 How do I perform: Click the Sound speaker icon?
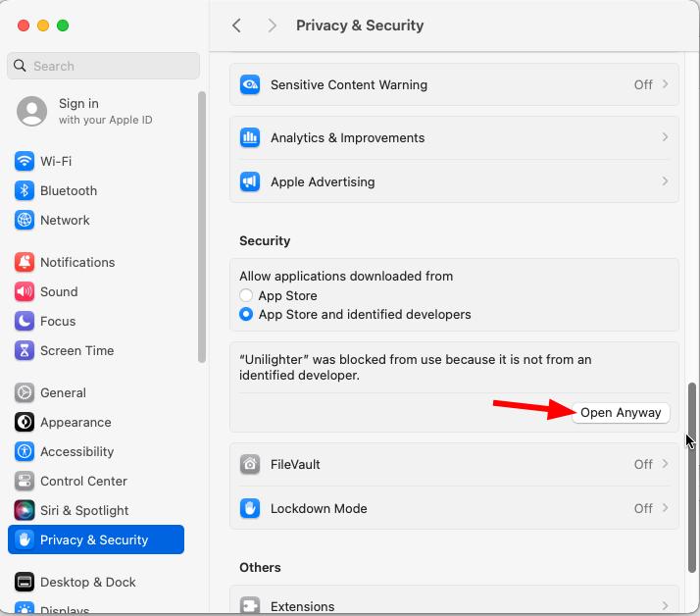click(25, 291)
